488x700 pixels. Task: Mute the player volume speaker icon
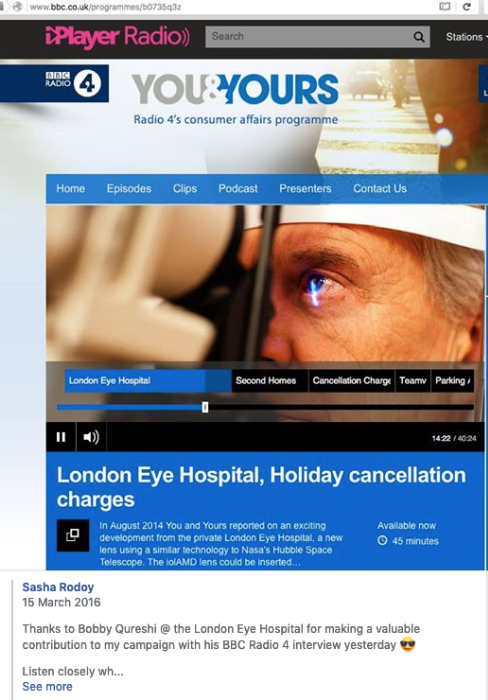click(91, 437)
